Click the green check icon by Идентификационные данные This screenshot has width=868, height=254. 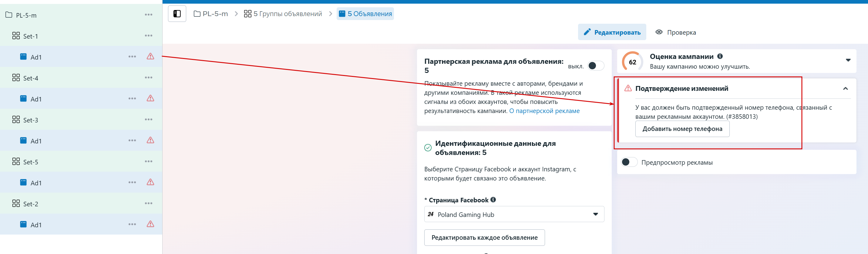[x=428, y=148]
